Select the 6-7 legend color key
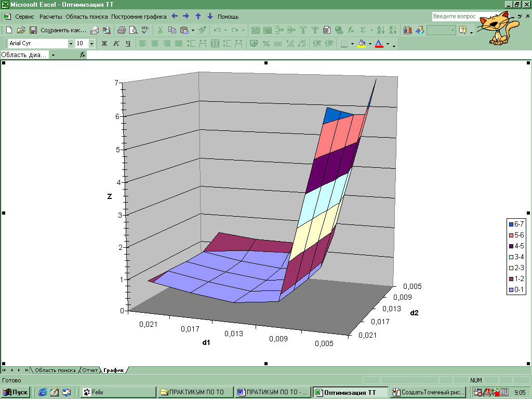This screenshot has height=399, width=532. coord(511,224)
